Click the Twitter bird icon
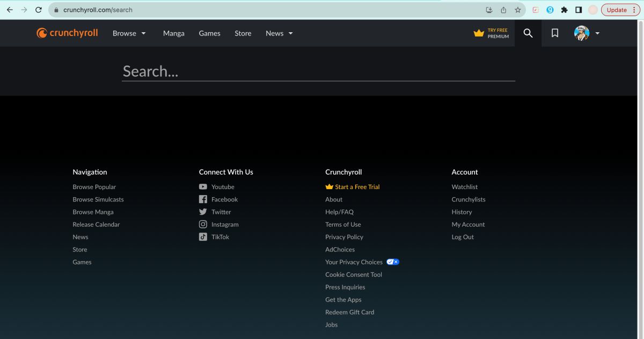 click(203, 212)
